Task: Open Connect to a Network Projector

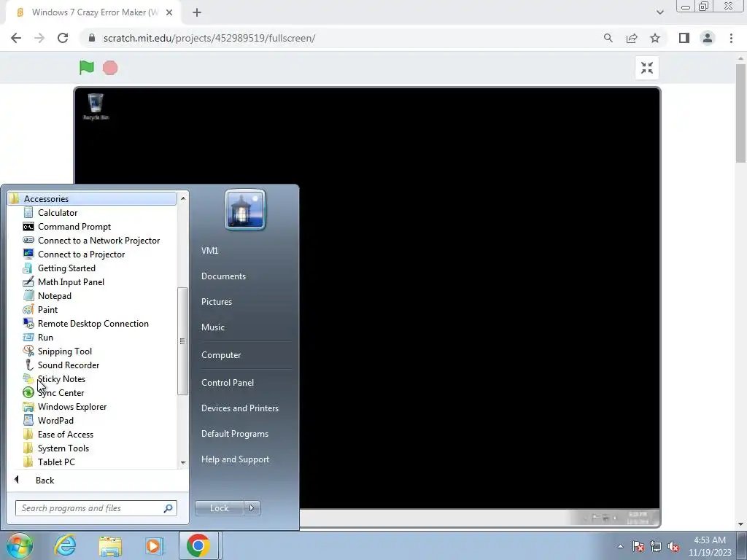Action: coord(98,241)
